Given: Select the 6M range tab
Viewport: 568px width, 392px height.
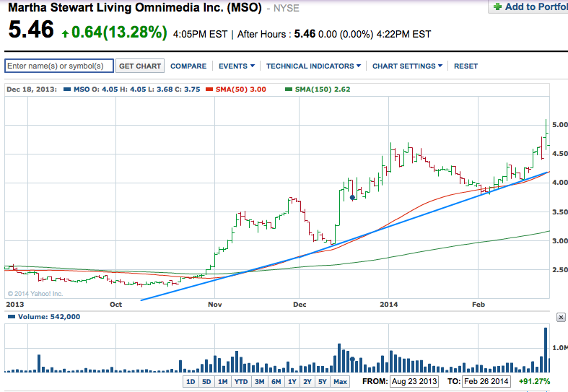Looking at the screenshot, I should coord(276,381).
